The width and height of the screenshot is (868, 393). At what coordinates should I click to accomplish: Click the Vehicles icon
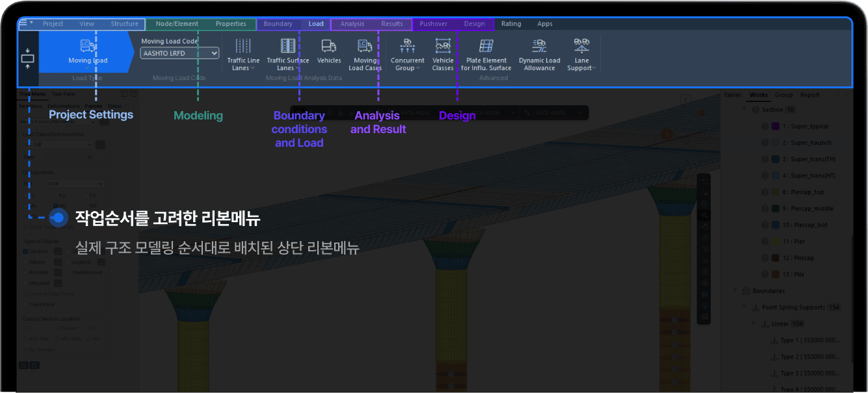329,45
